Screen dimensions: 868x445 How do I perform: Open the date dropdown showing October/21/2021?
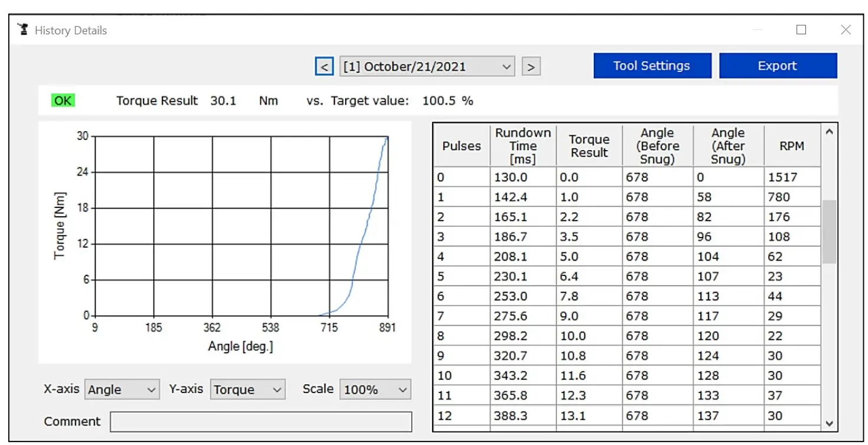coord(427,67)
